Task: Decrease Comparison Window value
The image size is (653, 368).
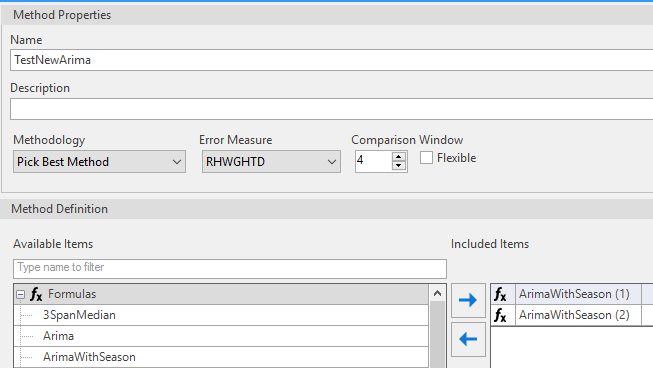Action: click(399, 166)
